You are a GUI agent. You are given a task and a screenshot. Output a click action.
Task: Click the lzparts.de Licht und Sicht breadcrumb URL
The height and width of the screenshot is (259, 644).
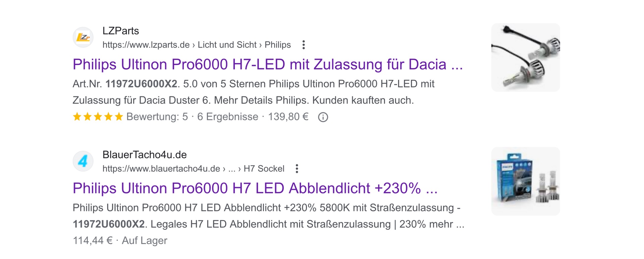(196, 45)
